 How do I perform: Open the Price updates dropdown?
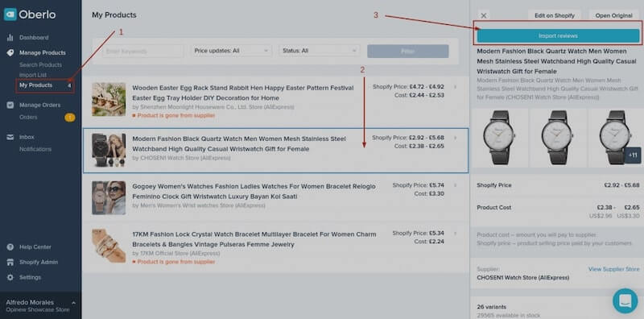click(x=232, y=51)
